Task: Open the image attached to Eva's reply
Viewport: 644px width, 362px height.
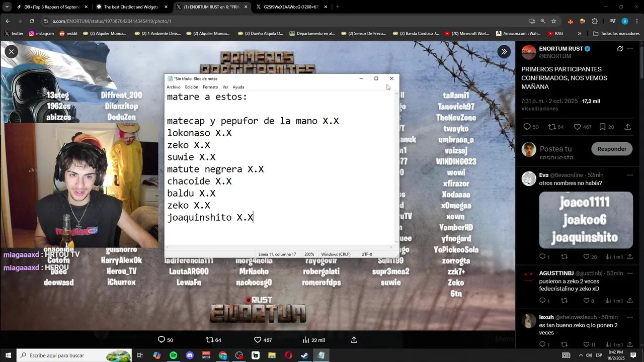Action: tap(586, 220)
